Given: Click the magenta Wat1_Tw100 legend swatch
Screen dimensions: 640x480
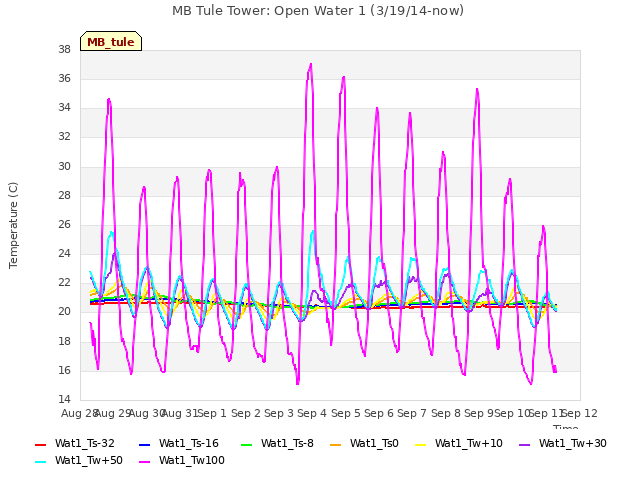Looking at the screenshot, I should click(x=145, y=462).
